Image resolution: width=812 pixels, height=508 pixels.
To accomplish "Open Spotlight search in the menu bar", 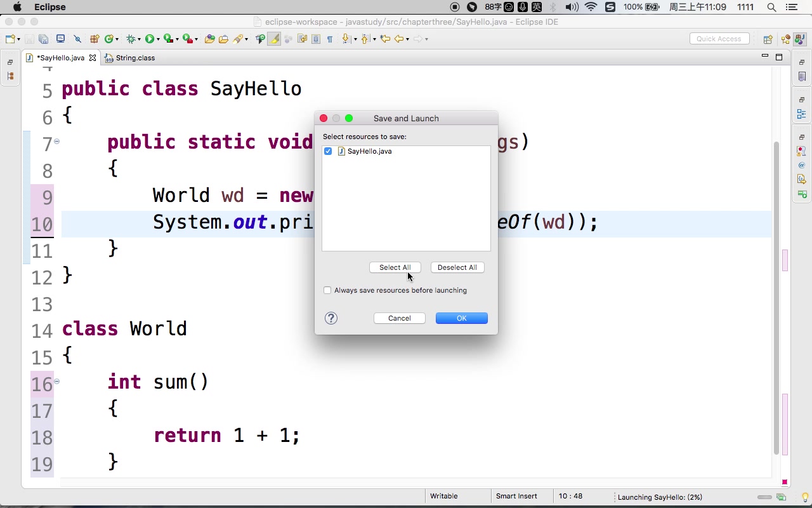I will [x=771, y=7].
